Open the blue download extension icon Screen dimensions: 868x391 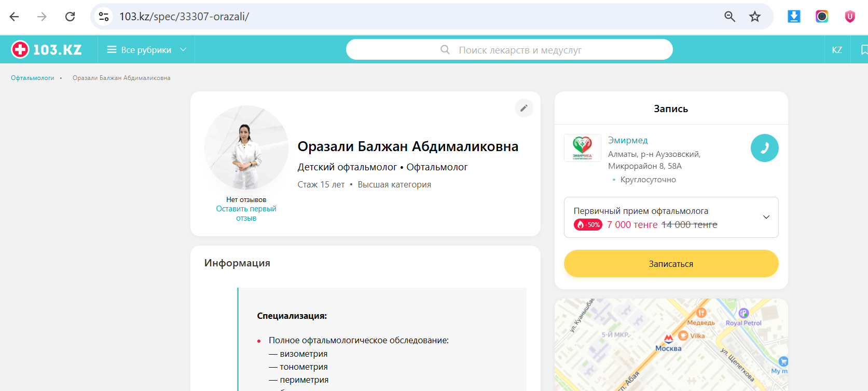click(794, 17)
